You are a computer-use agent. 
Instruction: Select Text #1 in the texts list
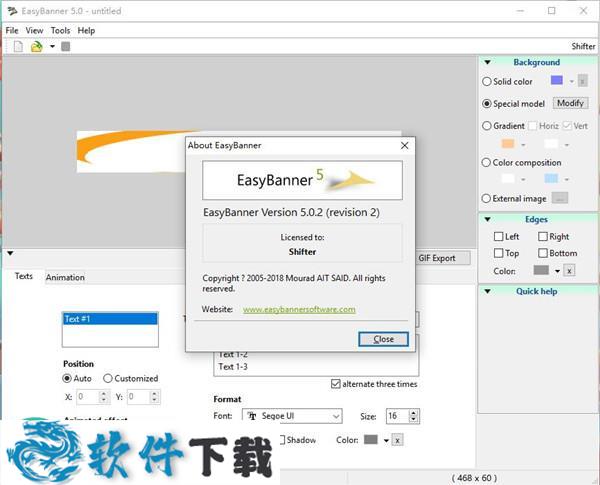(x=109, y=319)
